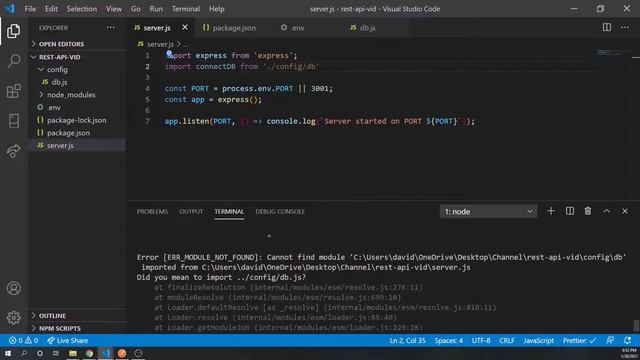Open editor more actions ellipsis

point(625,27)
